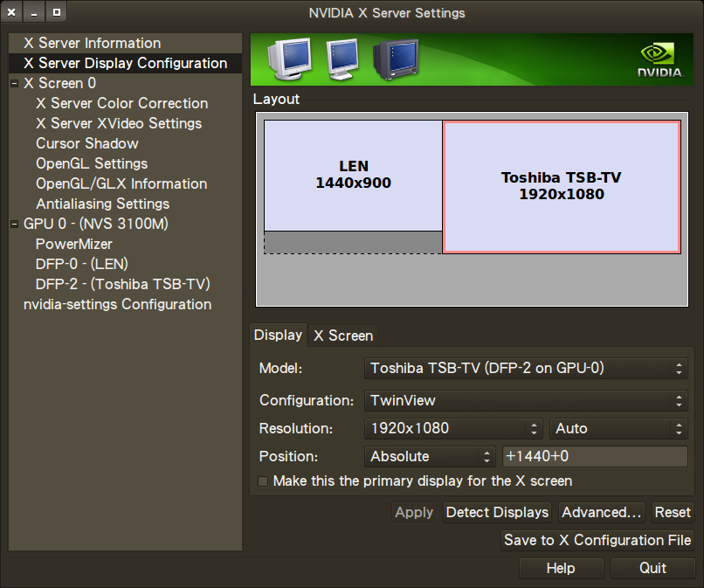Save to X Configuration File

[597, 541]
